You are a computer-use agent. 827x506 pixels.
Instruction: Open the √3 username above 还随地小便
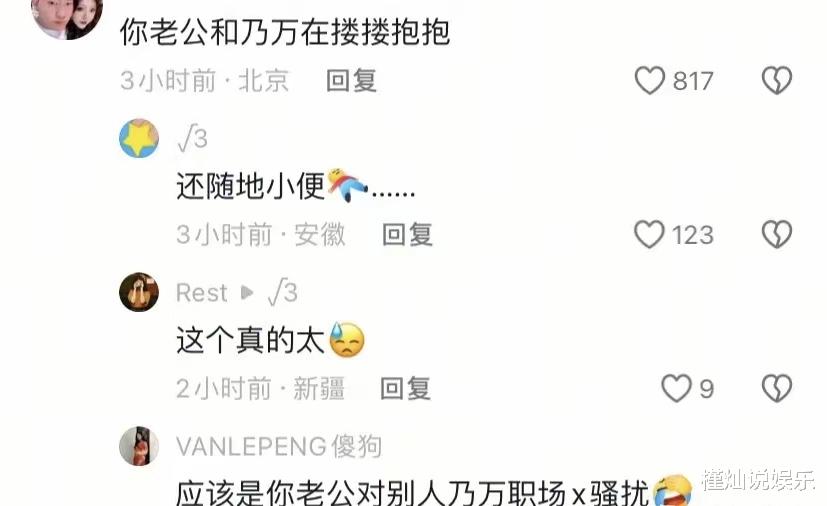(193, 138)
